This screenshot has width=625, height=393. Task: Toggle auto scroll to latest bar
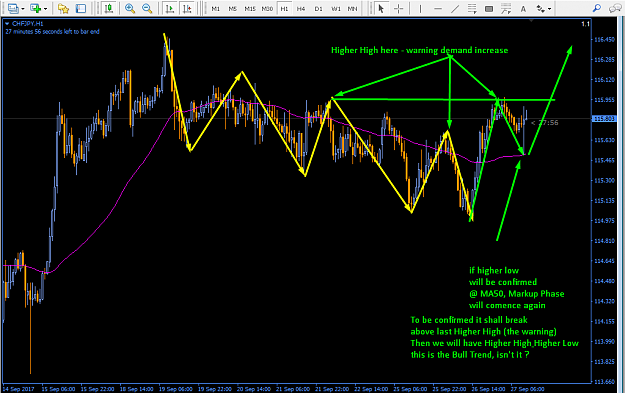coord(170,8)
